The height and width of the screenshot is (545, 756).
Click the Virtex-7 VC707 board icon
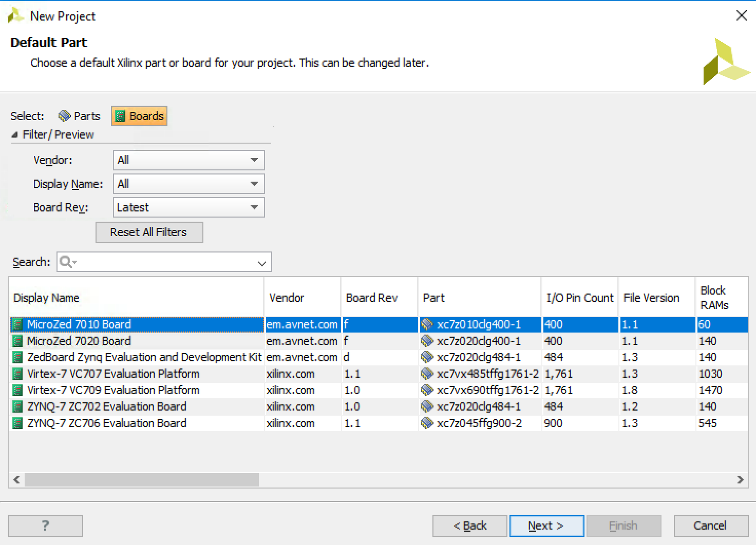tap(17, 374)
